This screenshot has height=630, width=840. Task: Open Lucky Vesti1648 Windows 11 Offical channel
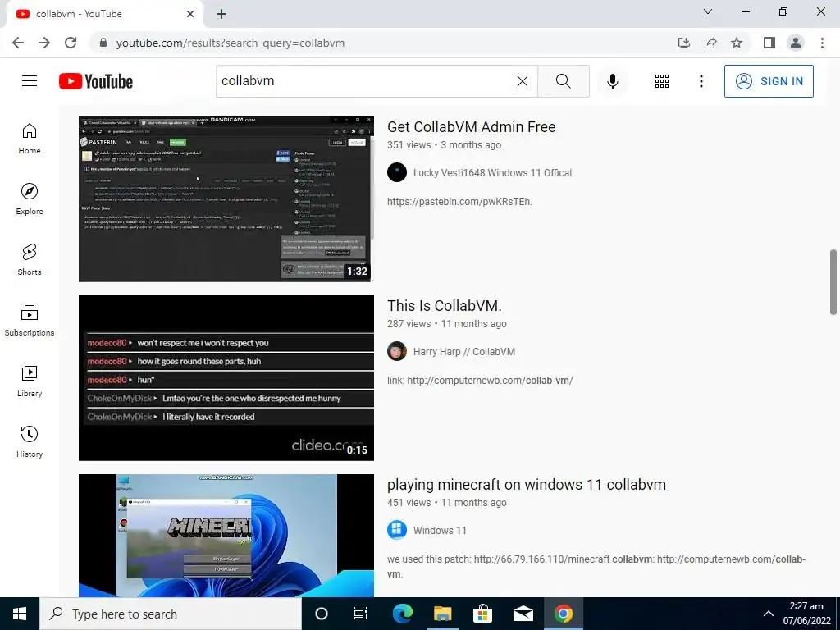pos(492,173)
